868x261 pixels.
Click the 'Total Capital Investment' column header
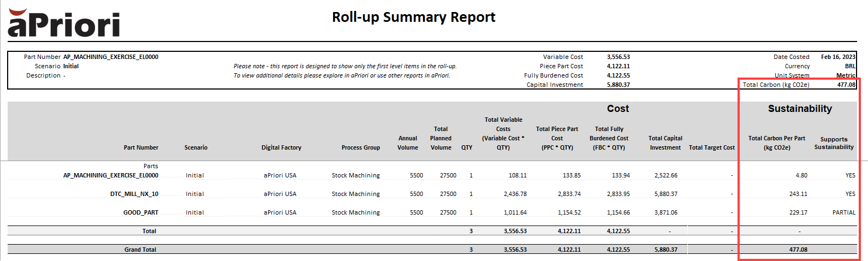point(665,143)
